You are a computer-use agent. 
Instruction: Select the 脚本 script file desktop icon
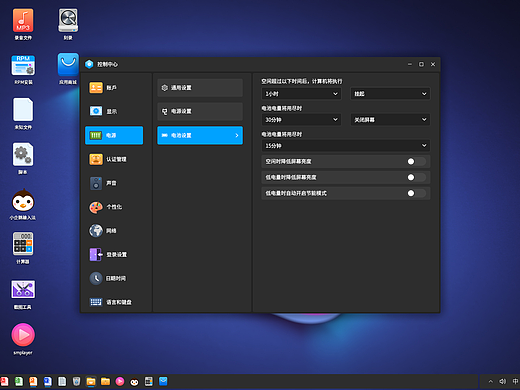(23, 158)
